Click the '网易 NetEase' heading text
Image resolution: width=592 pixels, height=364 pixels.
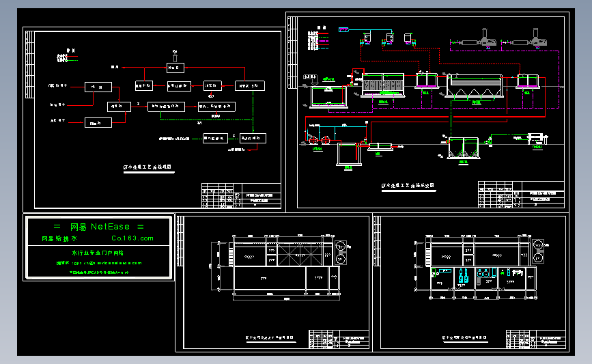100,227
